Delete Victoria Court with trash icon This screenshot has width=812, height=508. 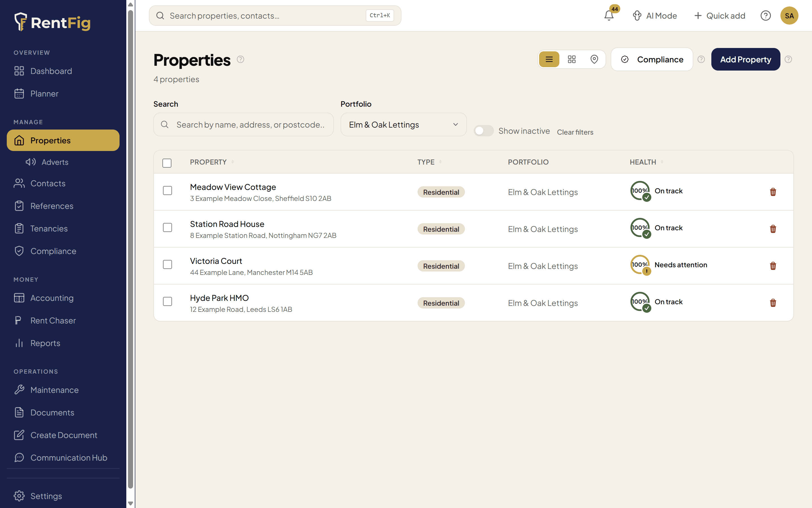pos(773,266)
